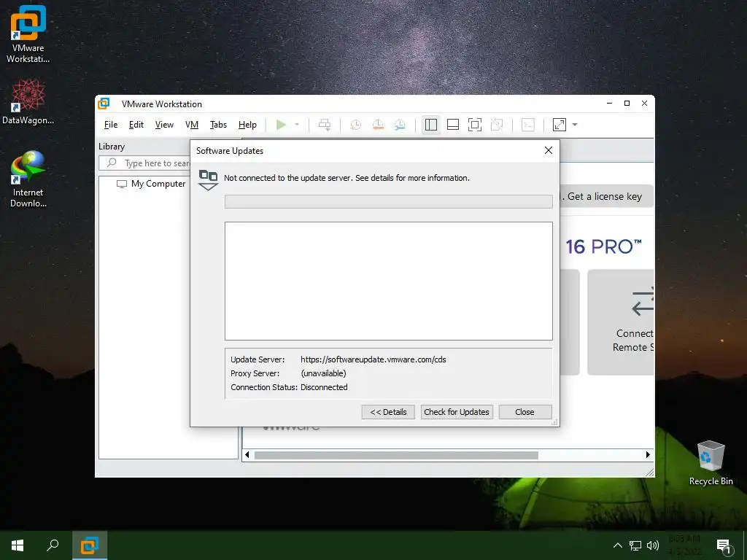Image resolution: width=747 pixels, height=560 pixels.
Task: Click the Library search field
Action: (x=145, y=163)
